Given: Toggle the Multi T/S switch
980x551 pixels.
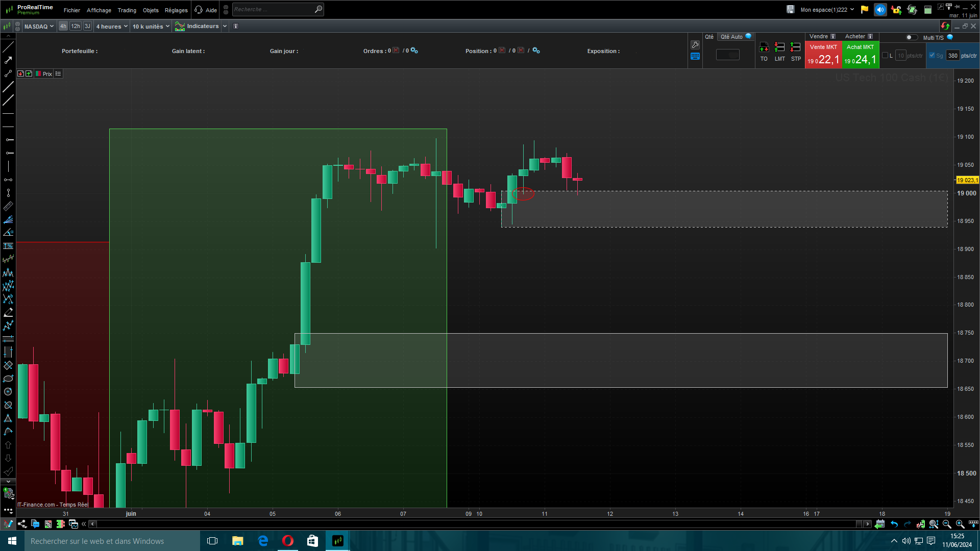Looking at the screenshot, I should [x=911, y=37].
